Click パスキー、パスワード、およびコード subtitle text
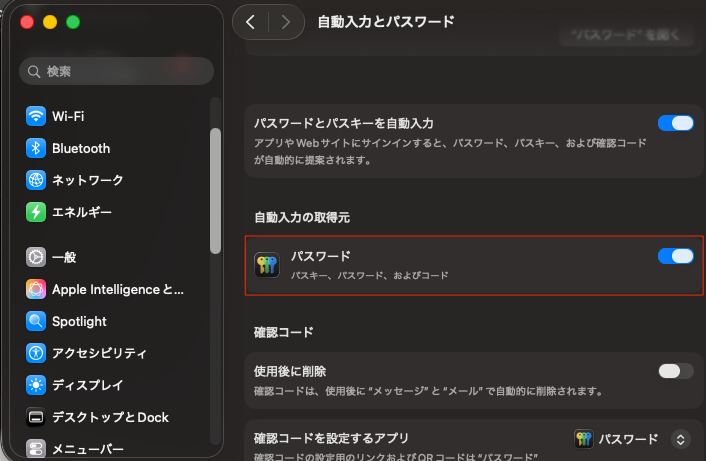The image size is (706, 461). tap(369, 275)
